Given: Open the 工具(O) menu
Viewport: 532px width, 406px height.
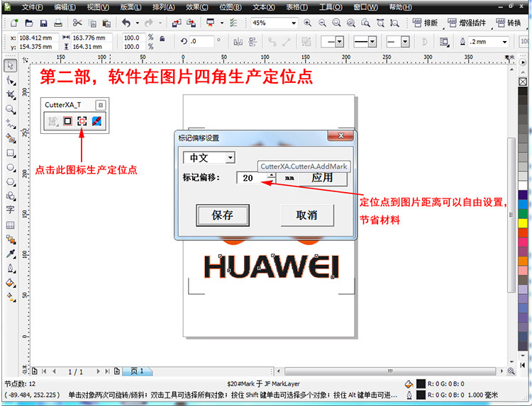Looking at the screenshot, I should pyautogui.click(x=331, y=7).
